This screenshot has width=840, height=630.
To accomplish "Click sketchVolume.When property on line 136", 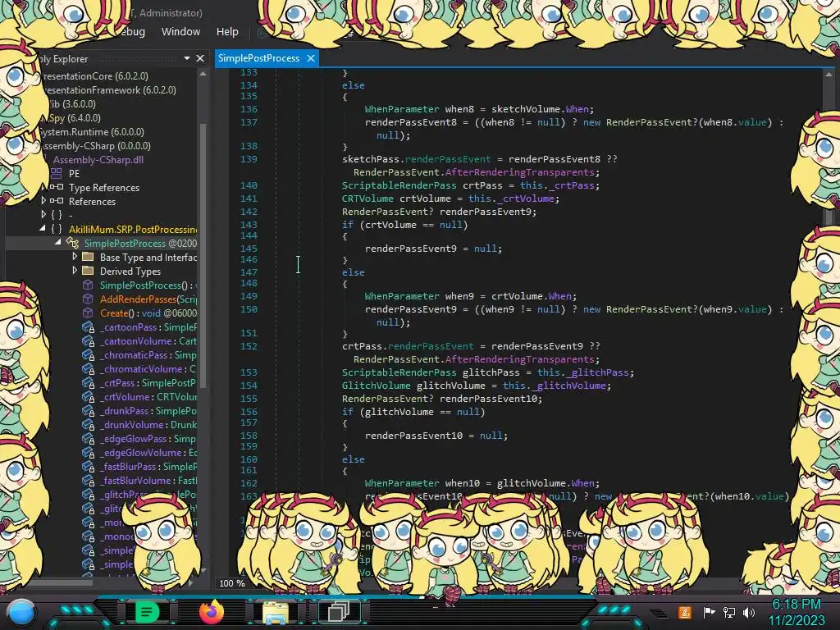I will coord(577,109).
